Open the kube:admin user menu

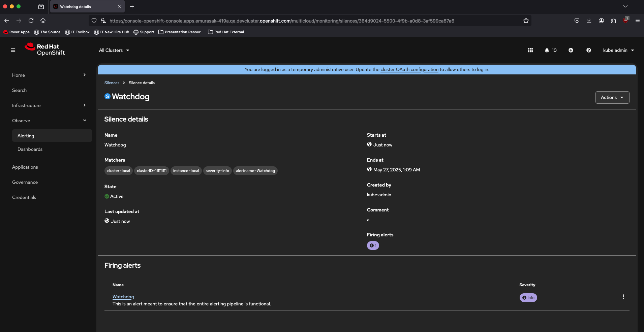619,50
